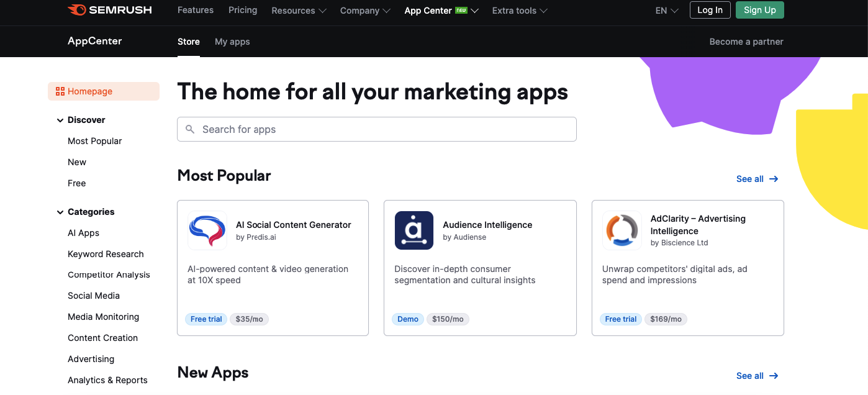Open the Keyword Research category

(106, 254)
